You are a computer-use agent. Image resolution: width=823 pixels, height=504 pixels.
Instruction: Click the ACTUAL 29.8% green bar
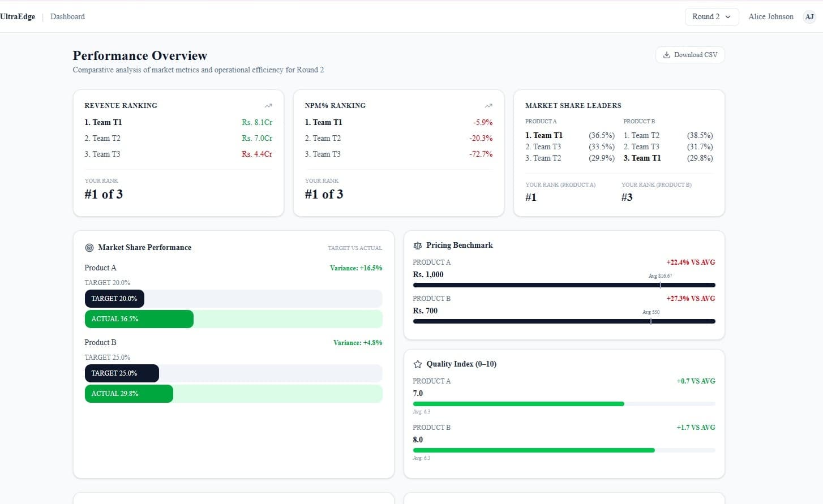128,394
